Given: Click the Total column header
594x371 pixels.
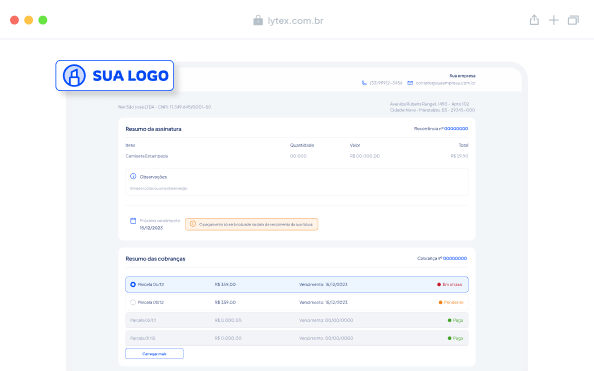Looking at the screenshot, I should pyautogui.click(x=464, y=145).
